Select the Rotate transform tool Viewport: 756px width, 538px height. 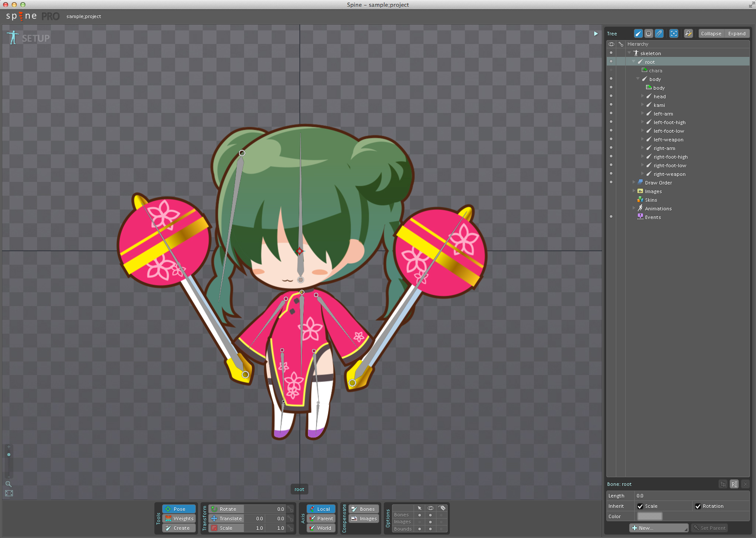[x=226, y=509]
